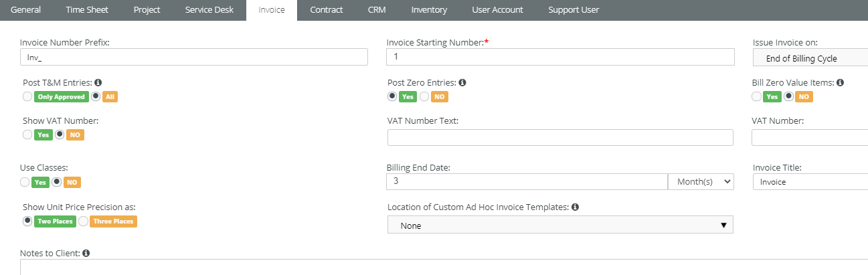Focus the VAT Number Text input
The width and height of the screenshot is (868, 275).
click(x=560, y=138)
